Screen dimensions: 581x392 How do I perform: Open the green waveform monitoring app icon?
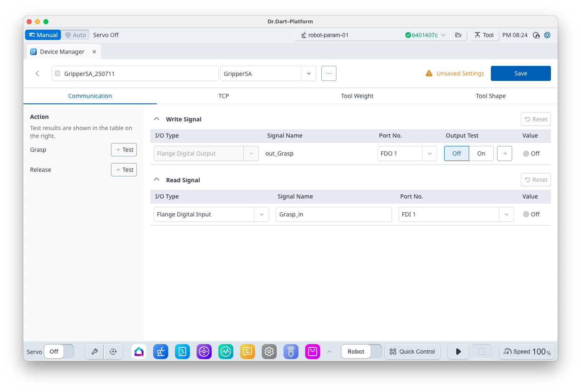pos(226,352)
